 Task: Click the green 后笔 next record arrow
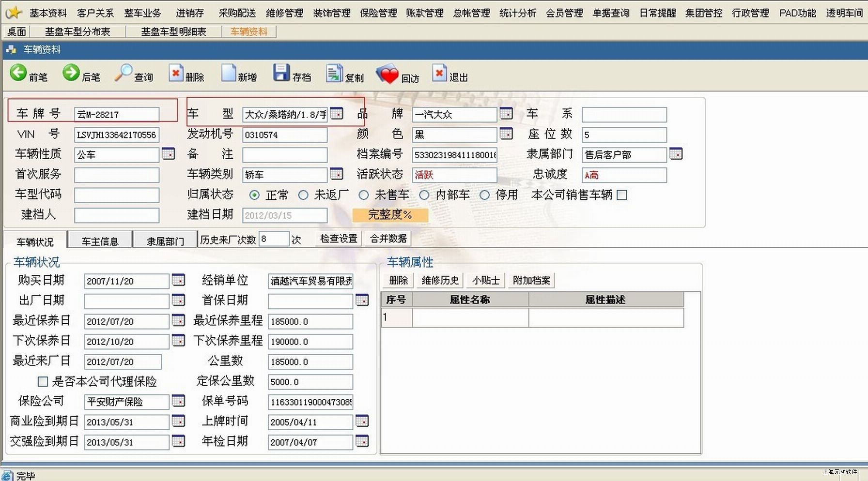coord(71,73)
